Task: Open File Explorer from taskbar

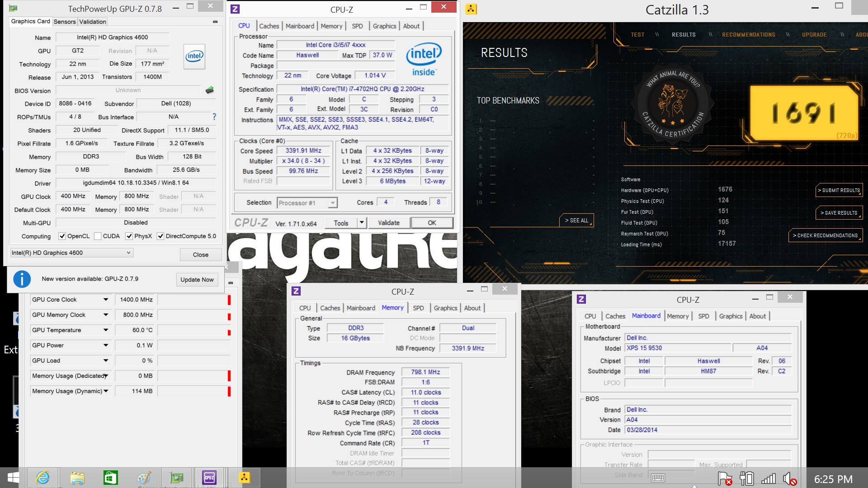Action: pos(77,478)
